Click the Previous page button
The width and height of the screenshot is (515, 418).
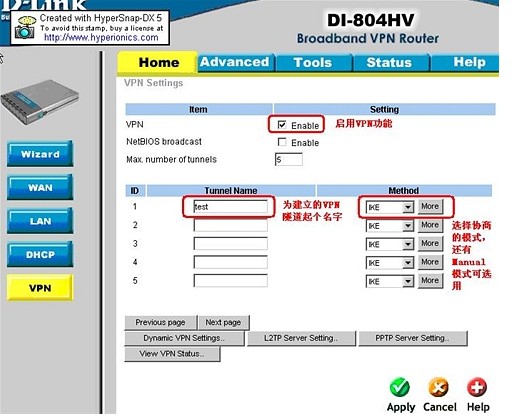(x=161, y=323)
